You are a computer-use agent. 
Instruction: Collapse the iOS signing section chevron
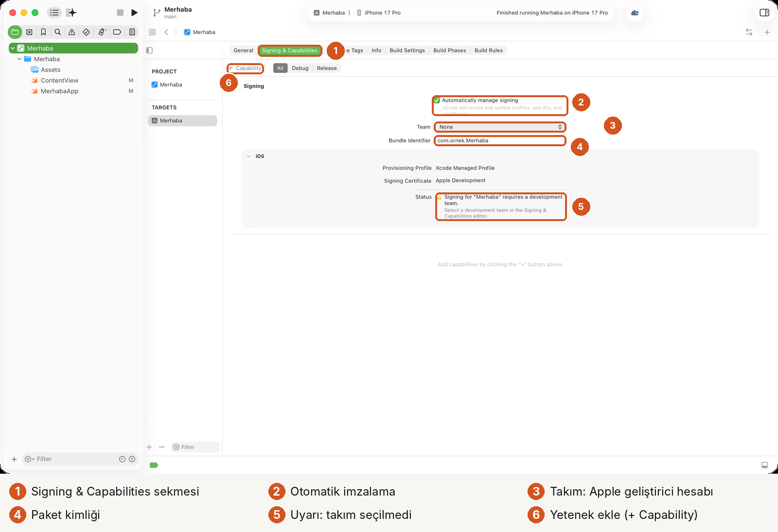pyautogui.click(x=249, y=156)
